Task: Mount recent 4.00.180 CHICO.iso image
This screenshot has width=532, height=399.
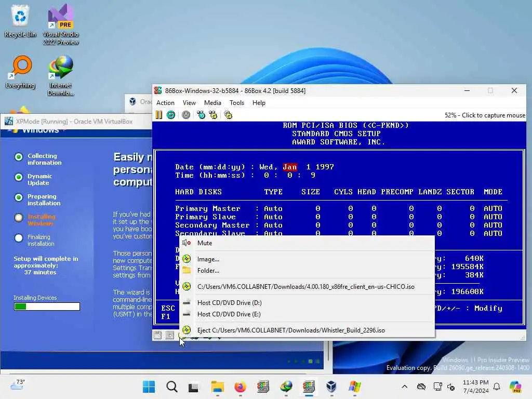Action: (x=307, y=287)
